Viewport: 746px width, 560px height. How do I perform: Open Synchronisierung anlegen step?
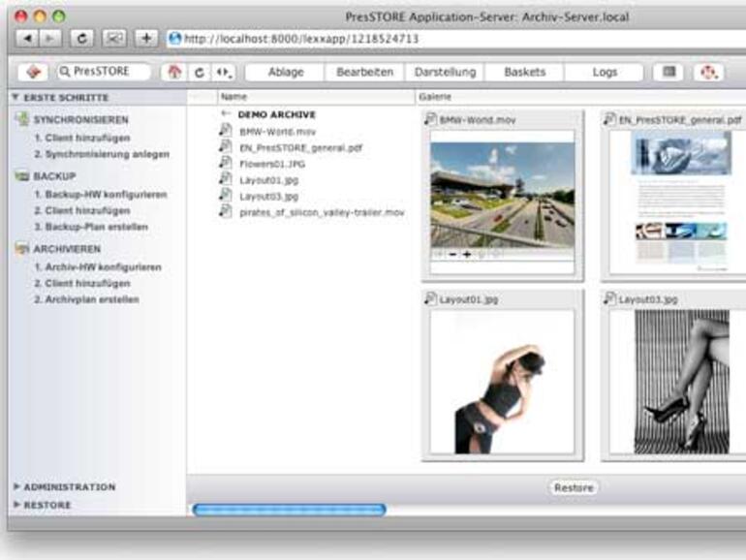coord(102,154)
